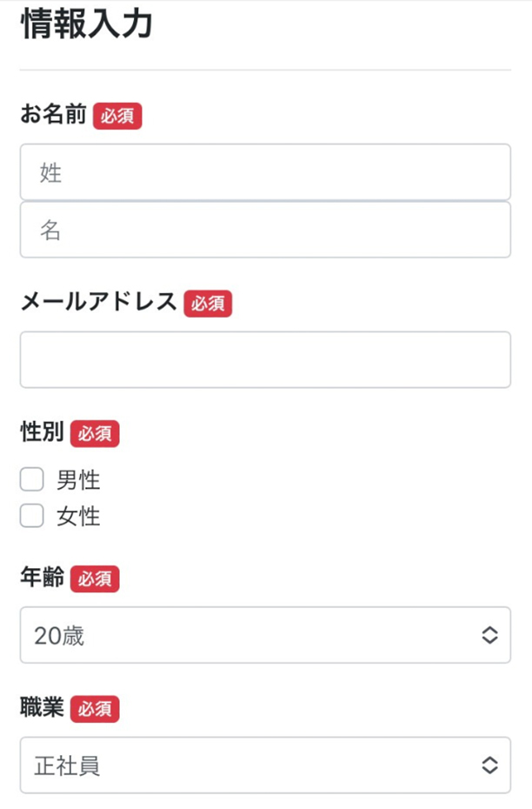532x809 pixels.
Task: Click the 姓 (last name) input field
Action: [265, 172]
